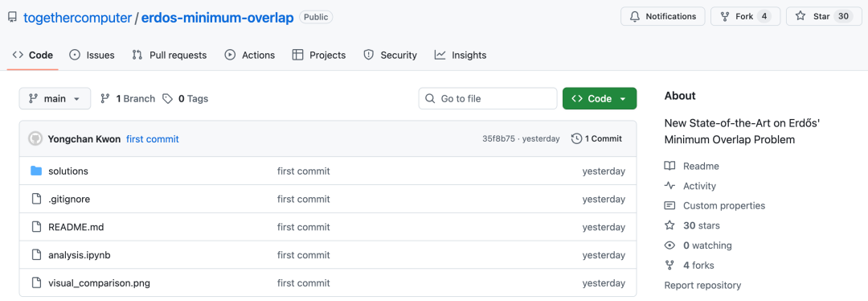Click the eye icon beside 0 watching

coord(669,245)
